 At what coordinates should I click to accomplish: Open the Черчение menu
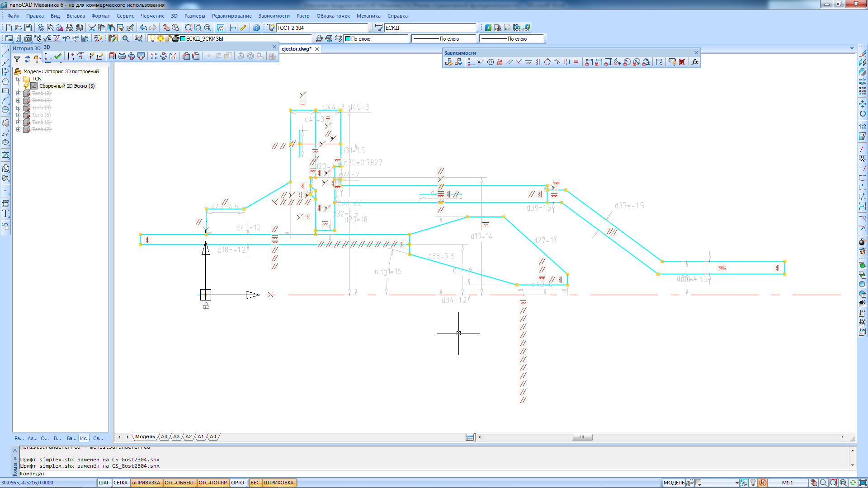152,16
